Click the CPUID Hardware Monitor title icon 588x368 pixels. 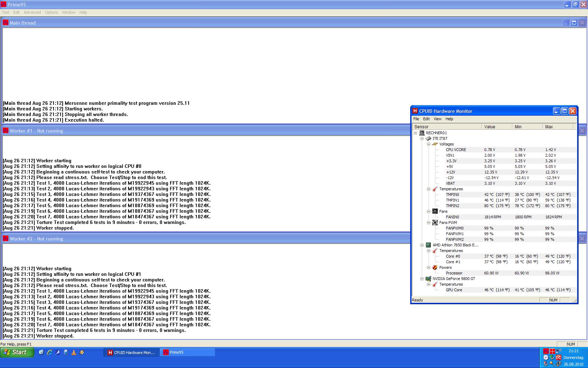pyautogui.click(x=415, y=111)
